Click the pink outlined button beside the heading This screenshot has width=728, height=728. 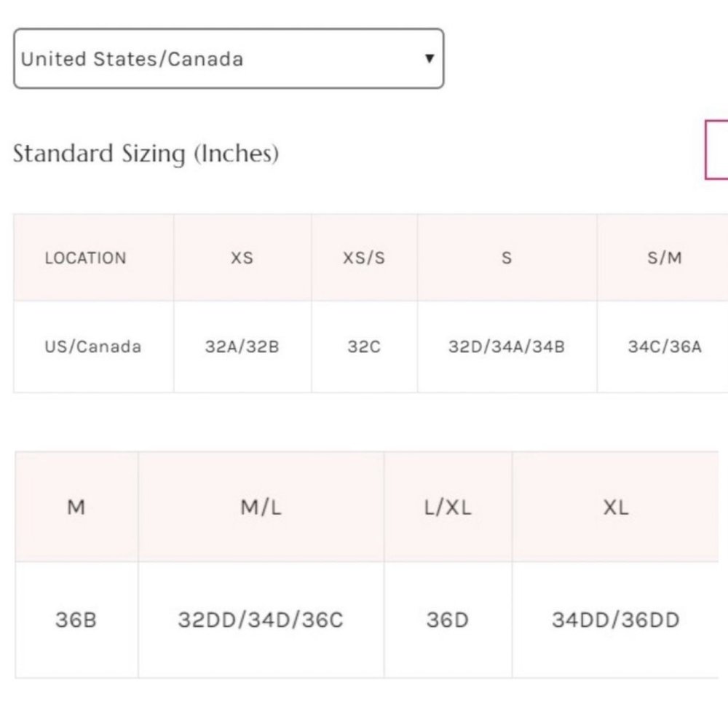[x=717, y=150]
